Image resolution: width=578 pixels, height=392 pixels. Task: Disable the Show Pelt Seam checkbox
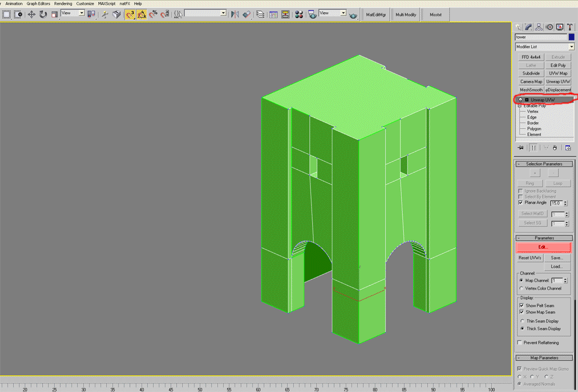point(521,305)
